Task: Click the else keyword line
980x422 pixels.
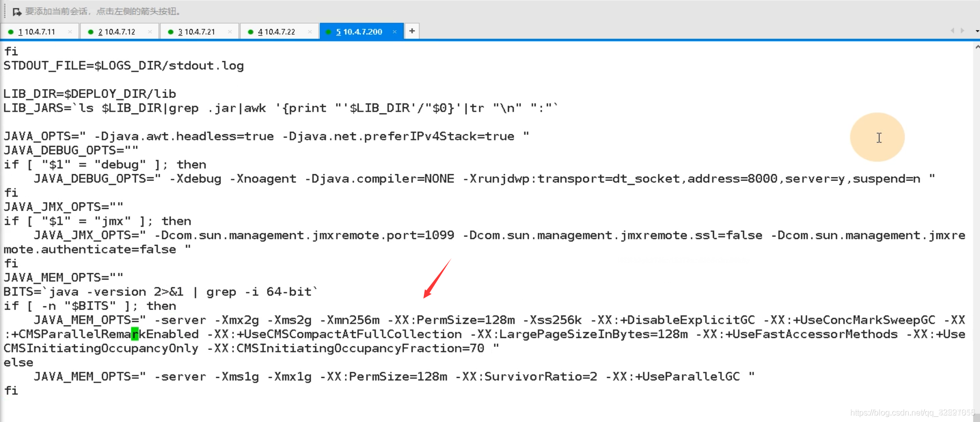Action: pos(18,363)
